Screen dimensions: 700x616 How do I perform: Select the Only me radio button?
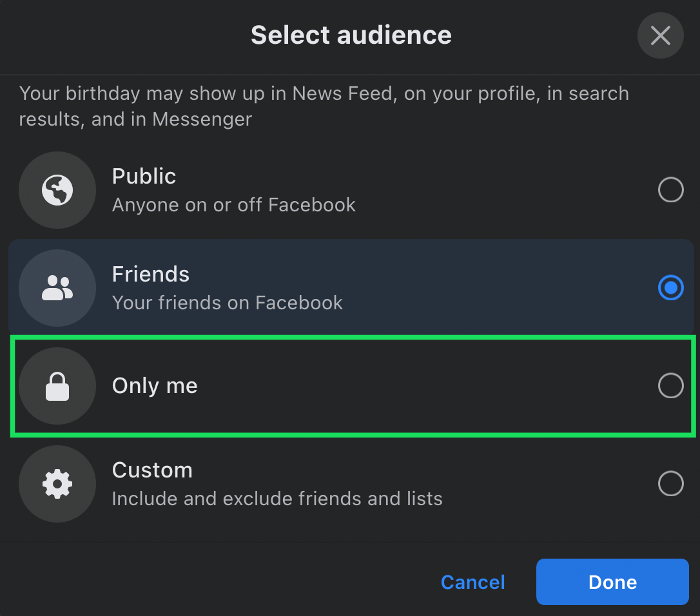[670, 386]
